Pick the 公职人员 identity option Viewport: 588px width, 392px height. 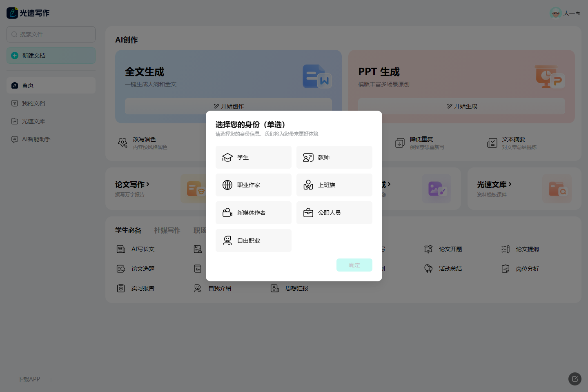click(x=334, y=213)
